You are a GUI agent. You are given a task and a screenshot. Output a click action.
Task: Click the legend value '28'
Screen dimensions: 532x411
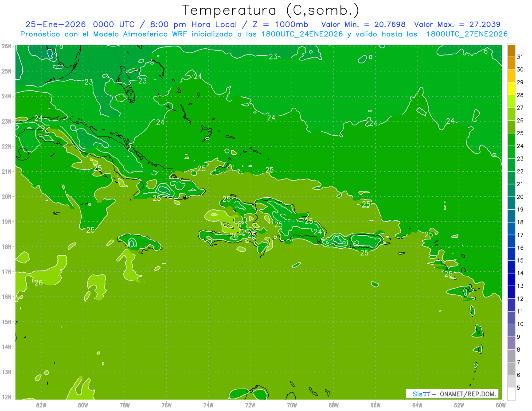[x=520, y=95]
